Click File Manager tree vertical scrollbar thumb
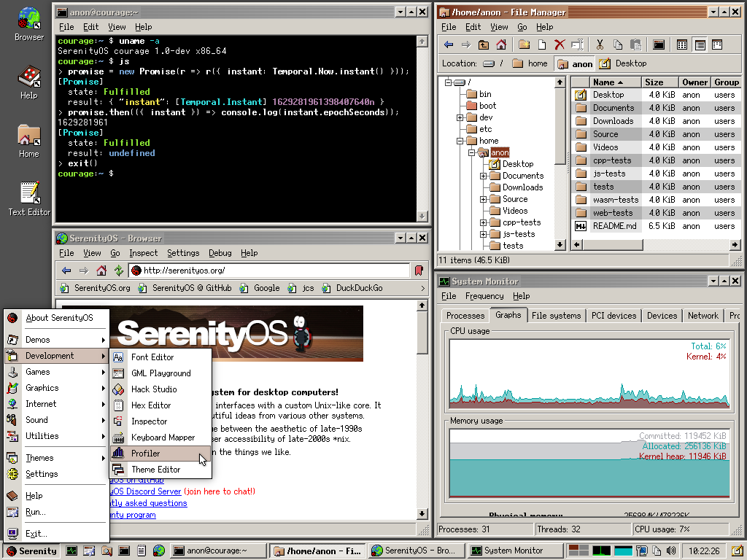Viewport: 747px width, 560px height. point(560,126)
